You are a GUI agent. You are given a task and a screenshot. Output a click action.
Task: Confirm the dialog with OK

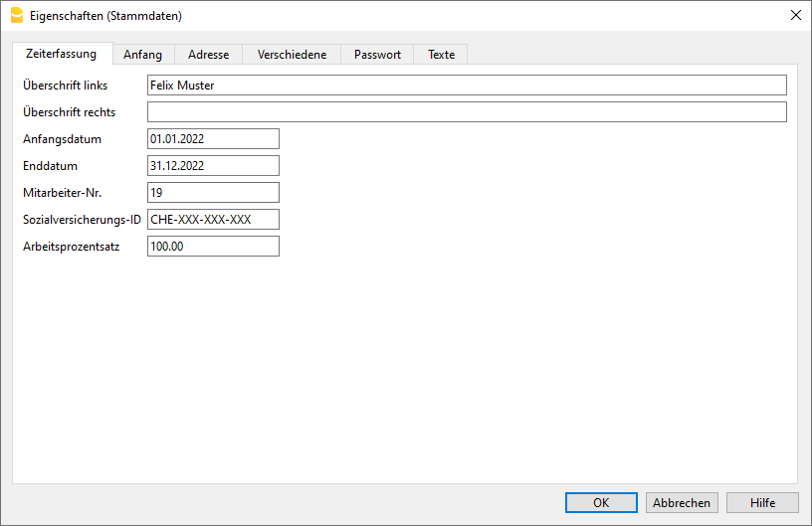601,503
